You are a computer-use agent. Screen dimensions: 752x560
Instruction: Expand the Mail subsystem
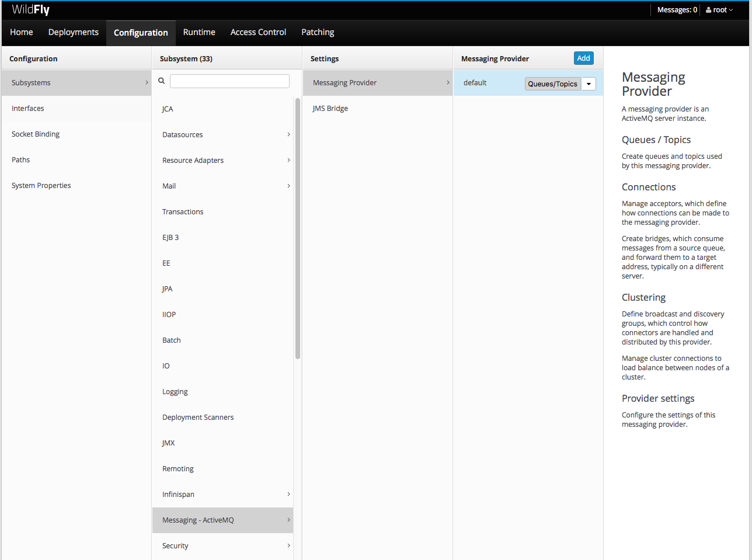(x=288, y=186)
